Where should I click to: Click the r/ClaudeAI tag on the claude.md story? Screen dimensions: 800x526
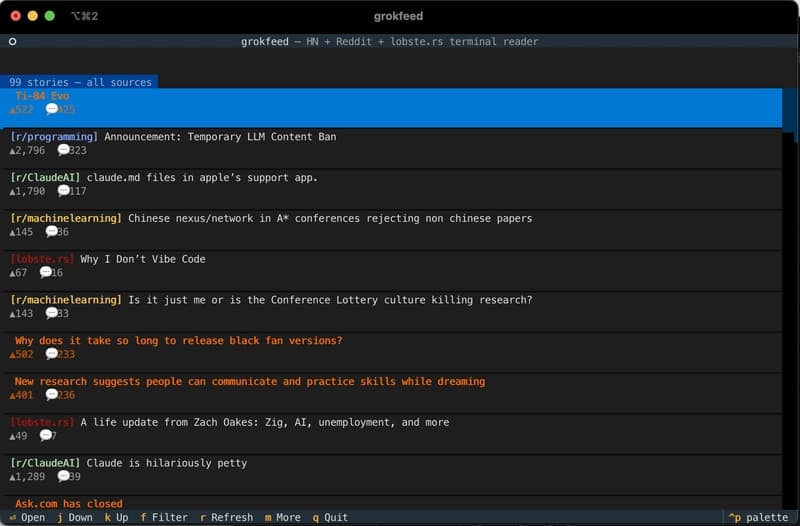click(45, 178)
